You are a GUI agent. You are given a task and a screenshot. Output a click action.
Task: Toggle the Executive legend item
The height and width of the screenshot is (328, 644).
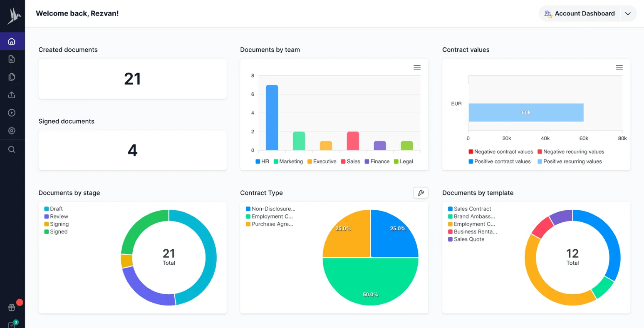coord(322,162)
